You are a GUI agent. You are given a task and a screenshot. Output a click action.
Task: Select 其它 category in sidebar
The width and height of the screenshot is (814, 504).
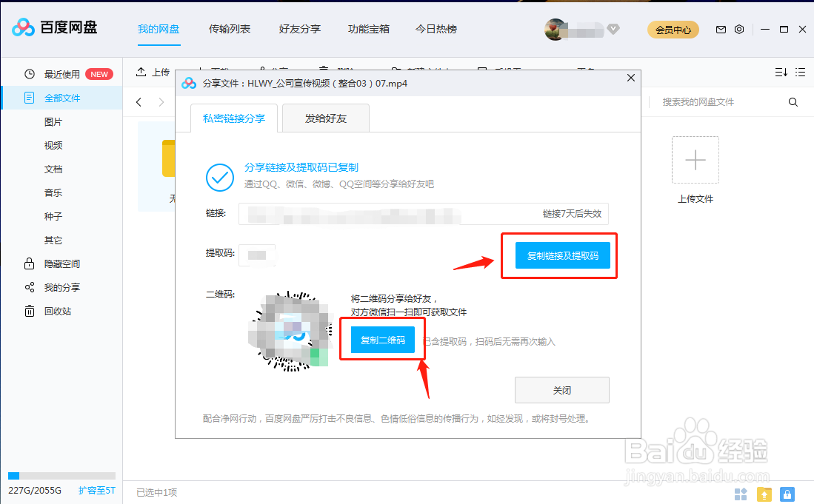coord(53,240)
